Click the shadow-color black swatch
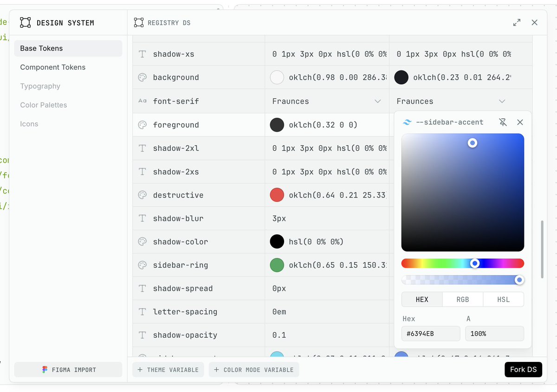 [x=277, y=242]
